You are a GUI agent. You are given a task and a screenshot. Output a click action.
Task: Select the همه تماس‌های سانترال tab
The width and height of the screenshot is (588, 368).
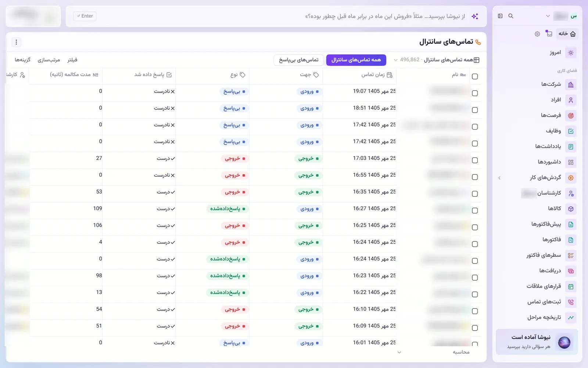[x=356, y=60]
